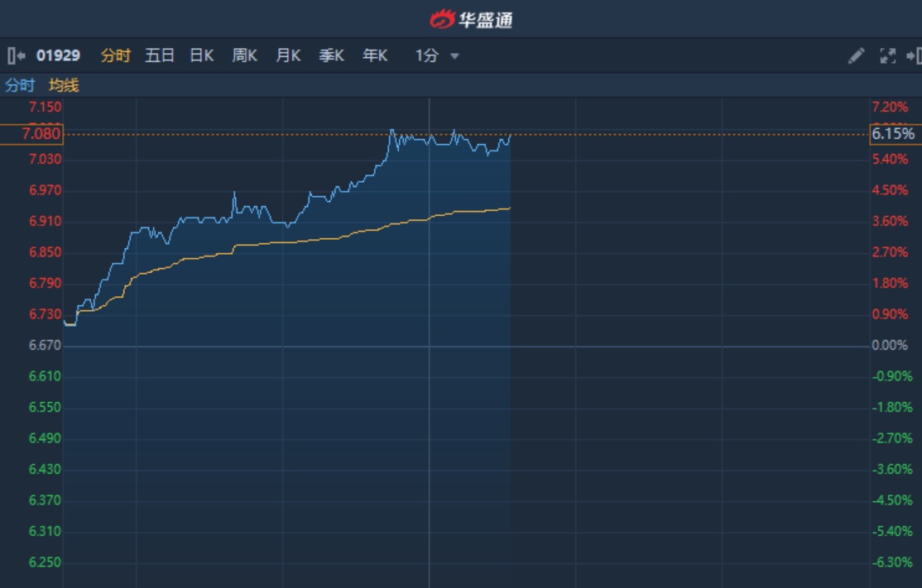
Task: Switch to the 五日 chart tab
Action: [x=160, y=56]
